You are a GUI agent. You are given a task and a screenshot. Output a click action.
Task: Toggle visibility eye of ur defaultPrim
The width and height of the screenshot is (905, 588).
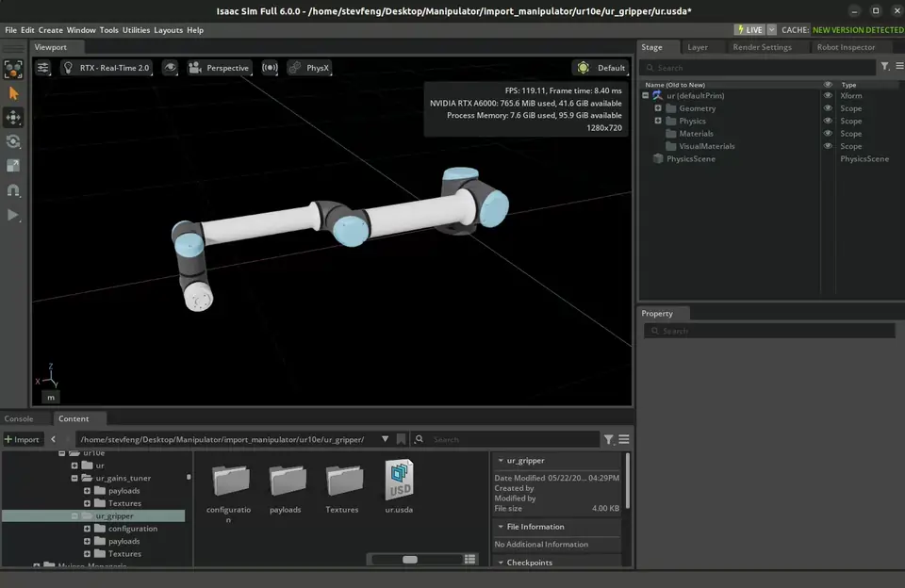(828, 95)
